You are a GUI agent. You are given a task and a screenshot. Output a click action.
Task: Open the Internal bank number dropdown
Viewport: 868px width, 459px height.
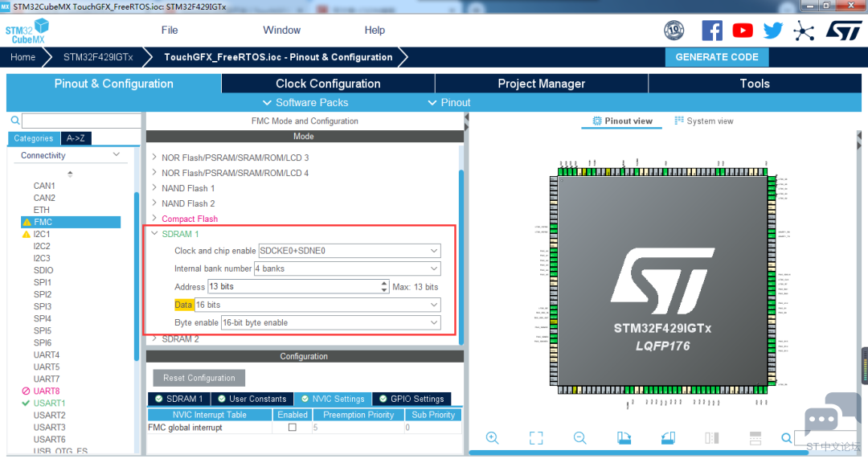[x=347, y=268]
